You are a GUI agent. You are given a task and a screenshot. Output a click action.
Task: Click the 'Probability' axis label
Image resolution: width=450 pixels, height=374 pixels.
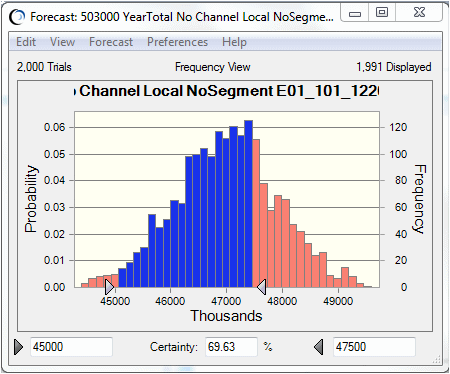coord(31,199)
